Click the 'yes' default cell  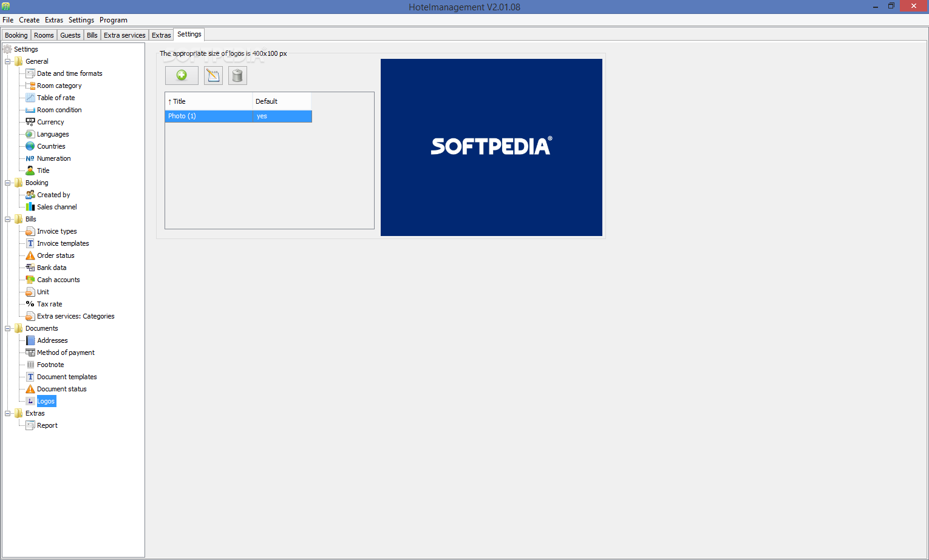pyautogui.click(x=282, y=116)
